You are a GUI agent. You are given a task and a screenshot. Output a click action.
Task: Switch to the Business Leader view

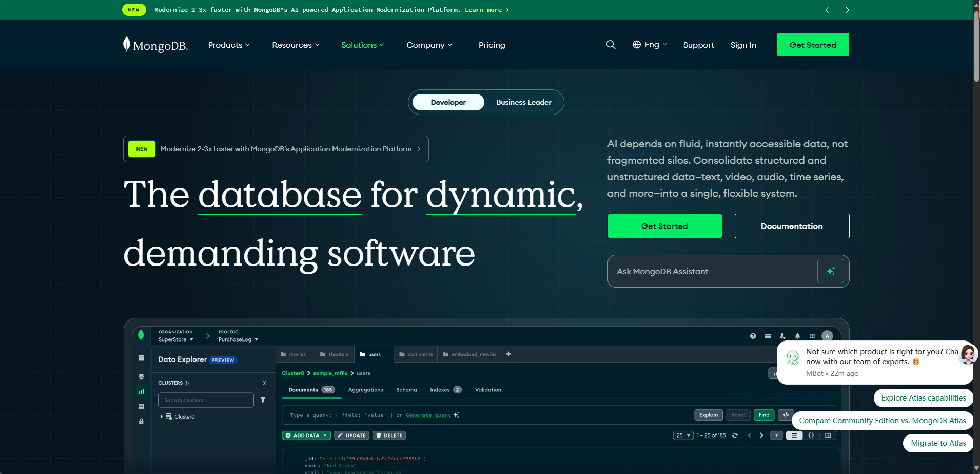523,102
